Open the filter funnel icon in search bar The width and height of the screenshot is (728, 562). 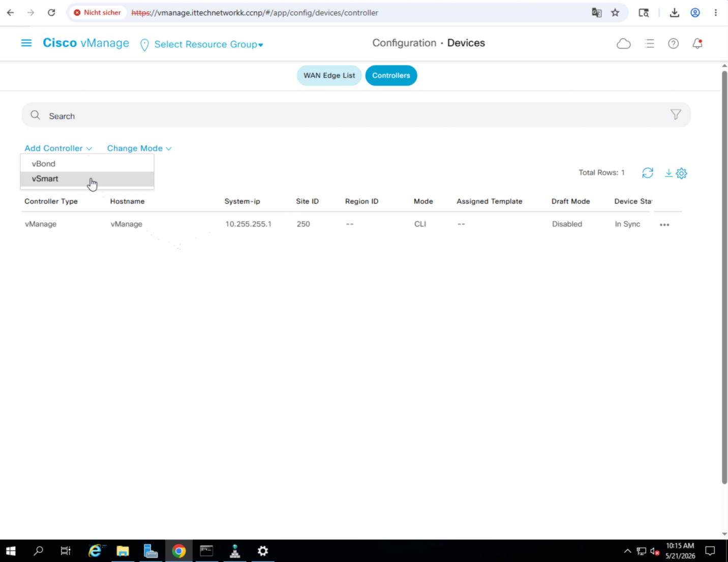[676, 115]
